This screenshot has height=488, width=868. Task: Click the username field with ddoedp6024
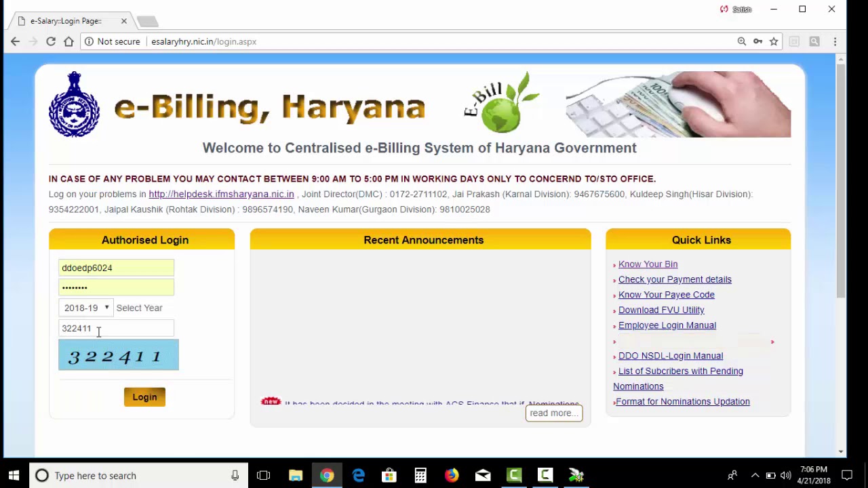[116, 268]
